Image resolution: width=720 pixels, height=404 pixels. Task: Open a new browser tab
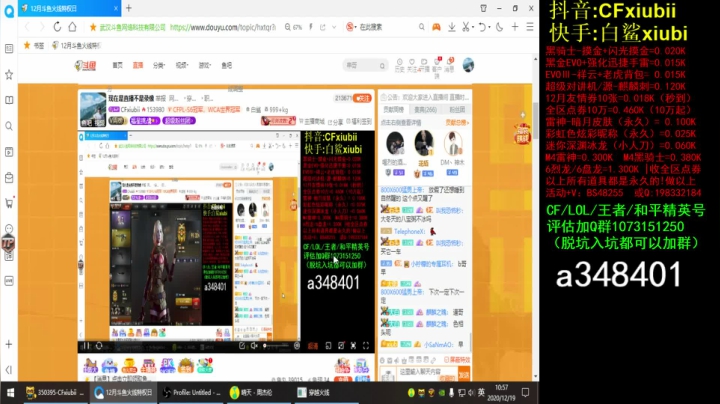[129, 8]
